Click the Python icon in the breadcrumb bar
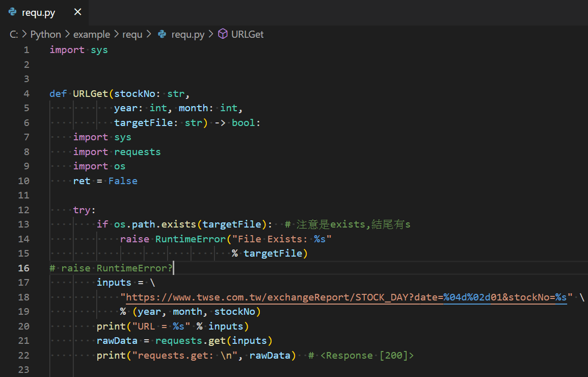 point(45,34)
